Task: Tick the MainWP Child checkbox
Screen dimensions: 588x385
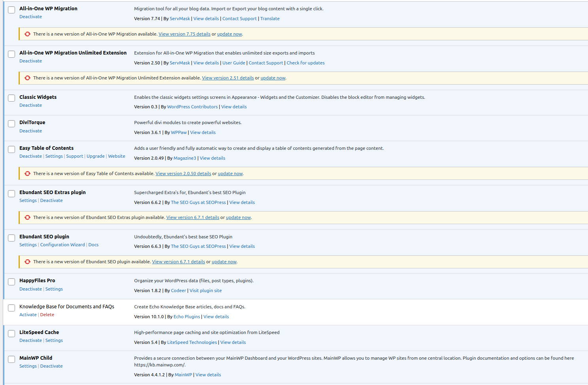Action: coord(11,359)
